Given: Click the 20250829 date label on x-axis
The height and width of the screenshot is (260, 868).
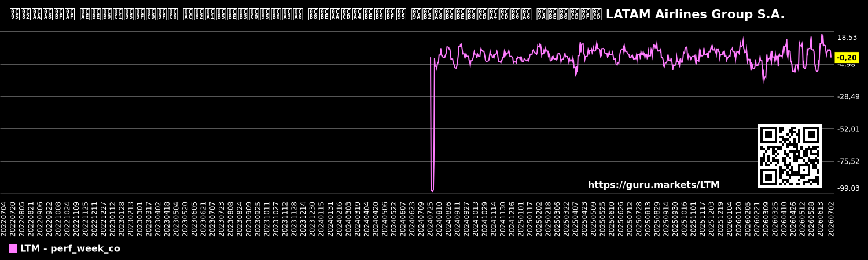Looking at the screenshot, I should pos(657,218).
